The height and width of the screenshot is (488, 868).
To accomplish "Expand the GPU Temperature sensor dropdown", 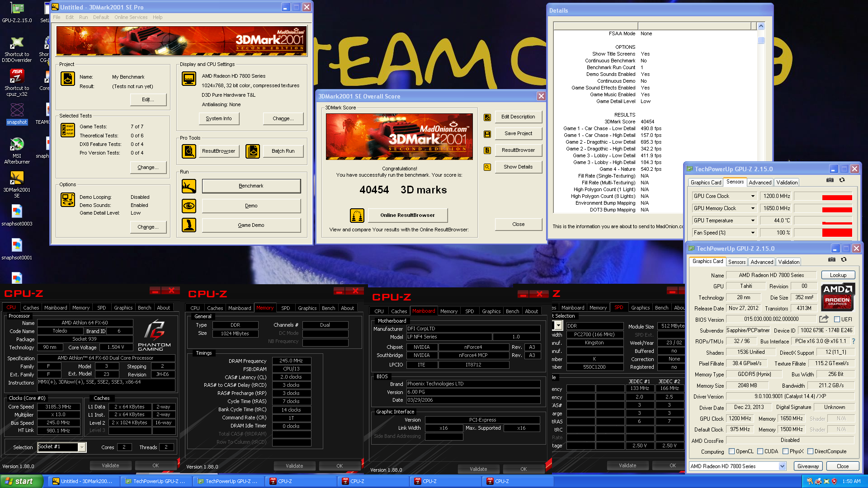I will 753,221.
